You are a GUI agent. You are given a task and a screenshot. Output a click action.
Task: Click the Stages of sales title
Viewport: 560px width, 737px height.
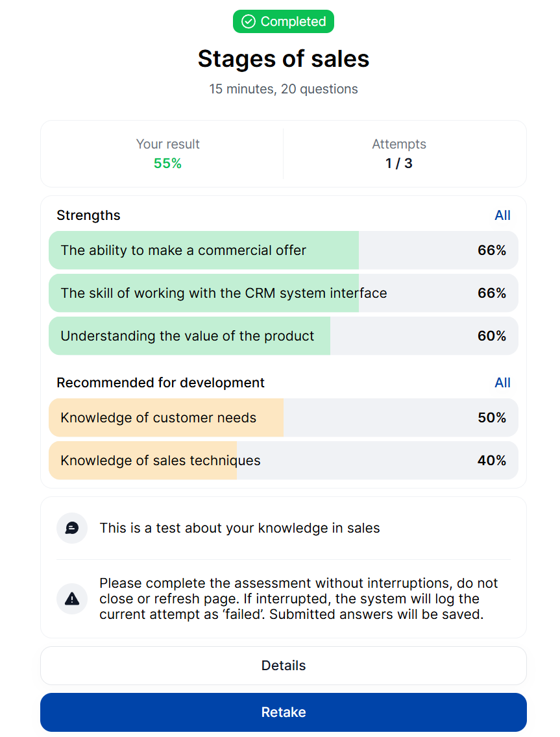tap(284, 59)
